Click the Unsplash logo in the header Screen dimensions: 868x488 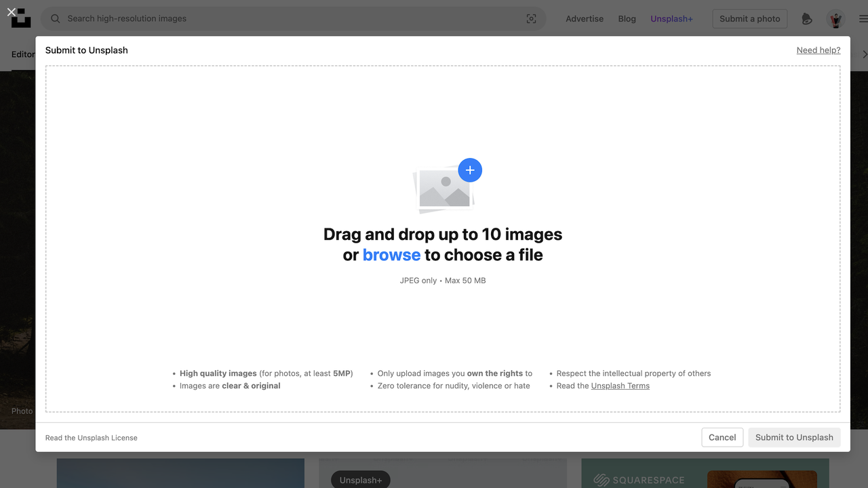pyautogui.click(x=21, y=19)
